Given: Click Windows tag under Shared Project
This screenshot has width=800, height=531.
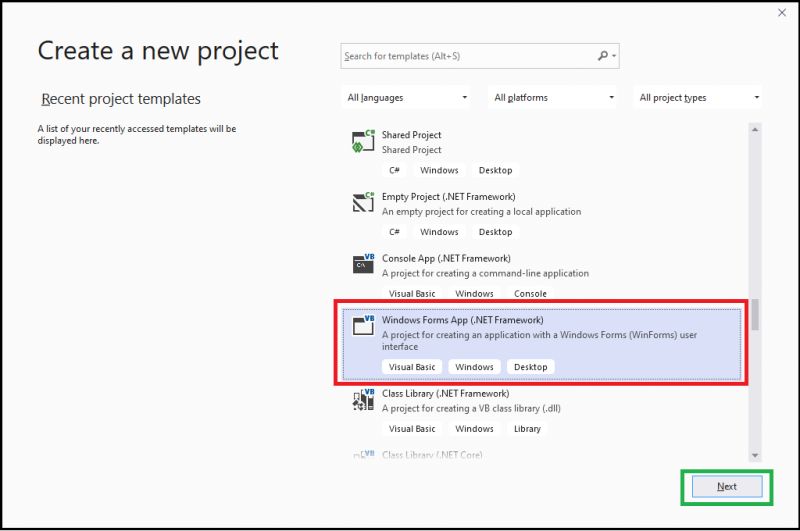Looking at the screenshot, I should tap(439, 170).
